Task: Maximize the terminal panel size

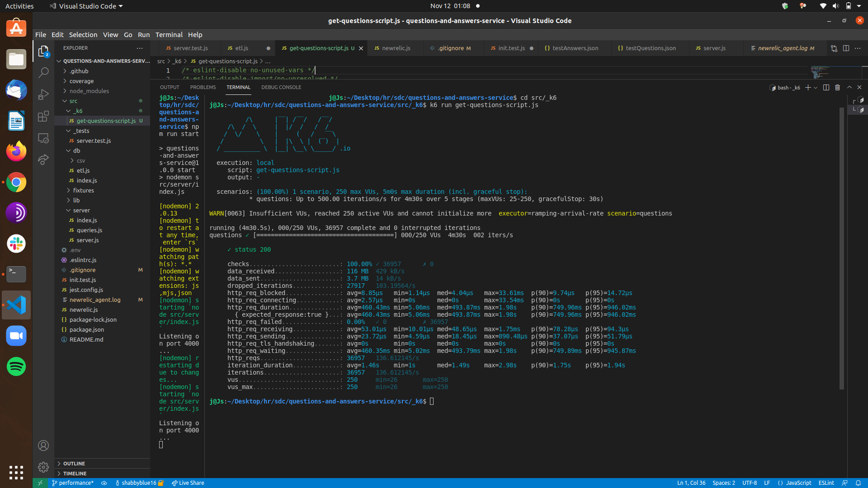Action: pos(849,88)
